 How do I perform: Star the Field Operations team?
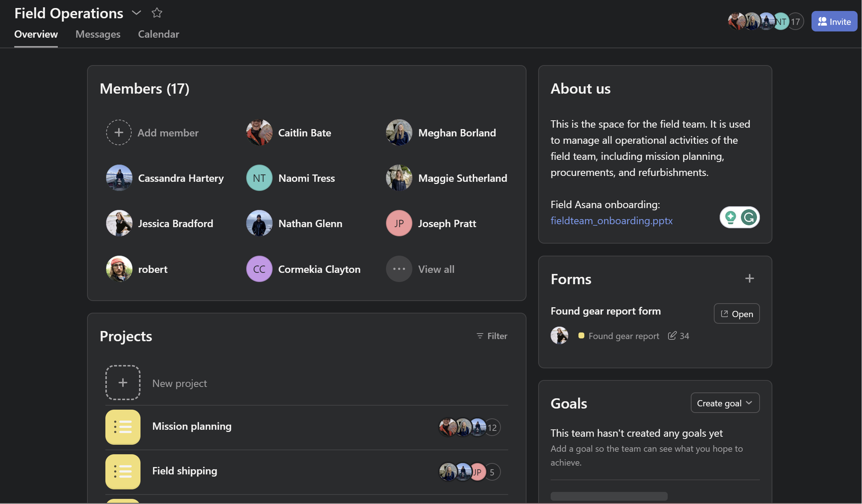point(157,13)
